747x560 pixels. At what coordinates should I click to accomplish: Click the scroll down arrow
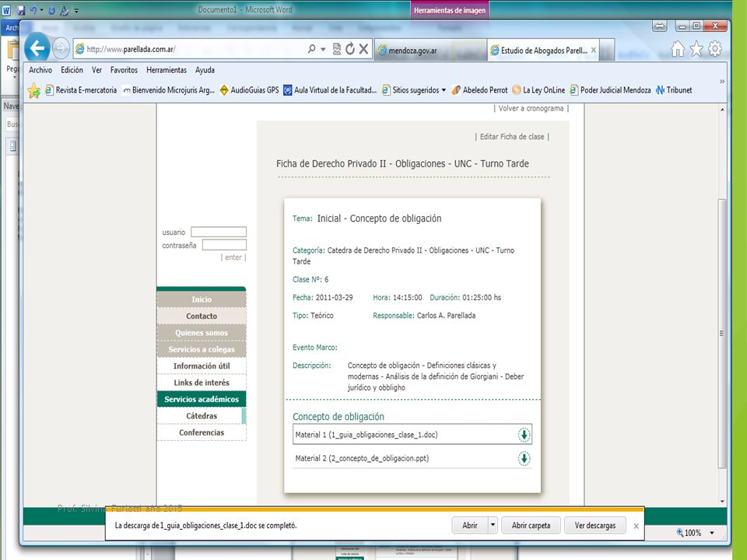click(722, 501)
